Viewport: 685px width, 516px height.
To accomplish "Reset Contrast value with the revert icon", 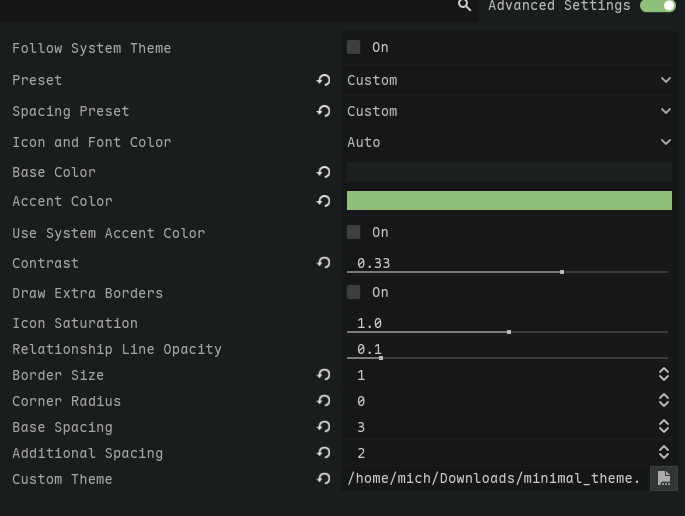I will point(323,263).
